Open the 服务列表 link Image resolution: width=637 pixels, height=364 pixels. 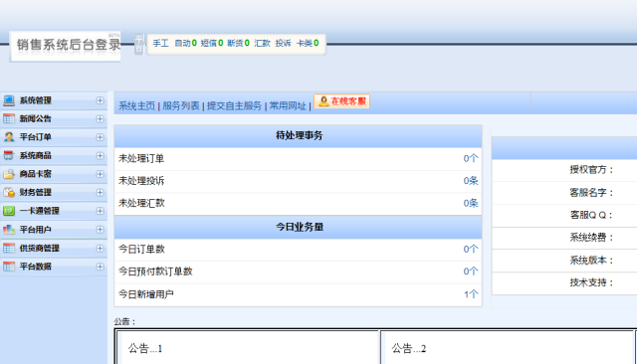(x=181, y=105)
